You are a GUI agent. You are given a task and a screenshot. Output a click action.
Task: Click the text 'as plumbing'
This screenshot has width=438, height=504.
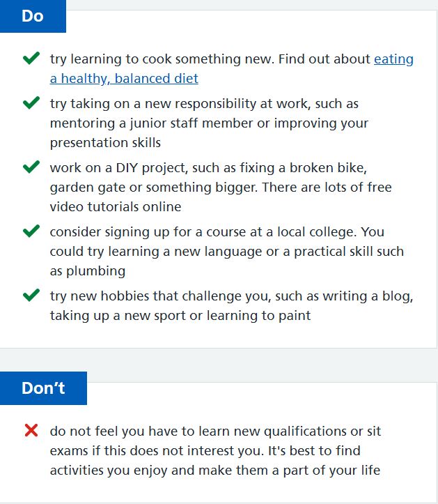pyautogui.click(x=88, y=271)
